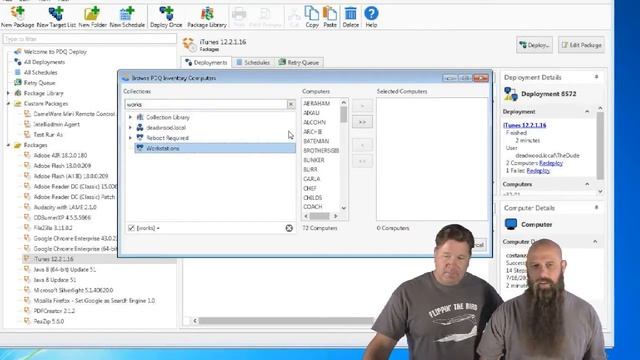The image size is (640, 360).
Task: Click the 'Type to filter' search box
Action: (90, 39)
